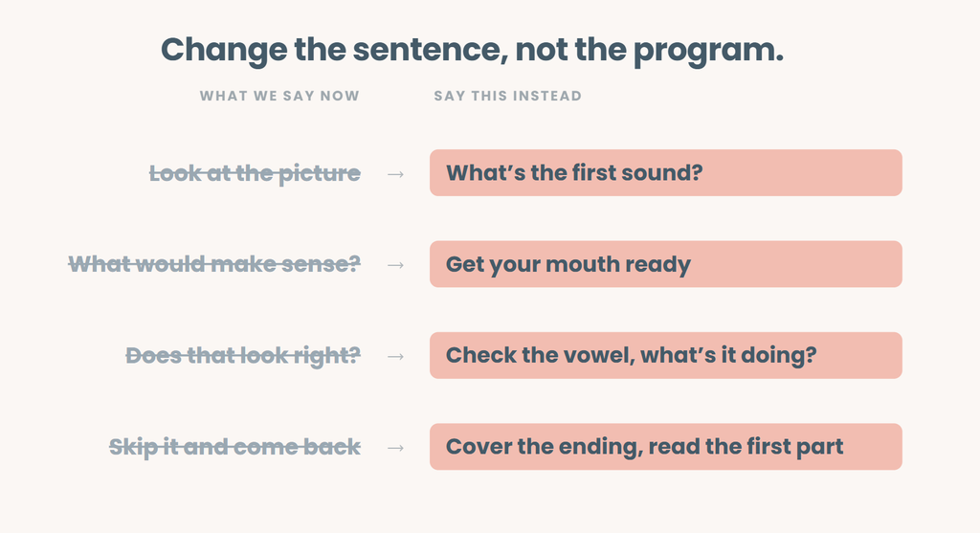Click the 'SAY THIS INSTEAD' column header

507,96
